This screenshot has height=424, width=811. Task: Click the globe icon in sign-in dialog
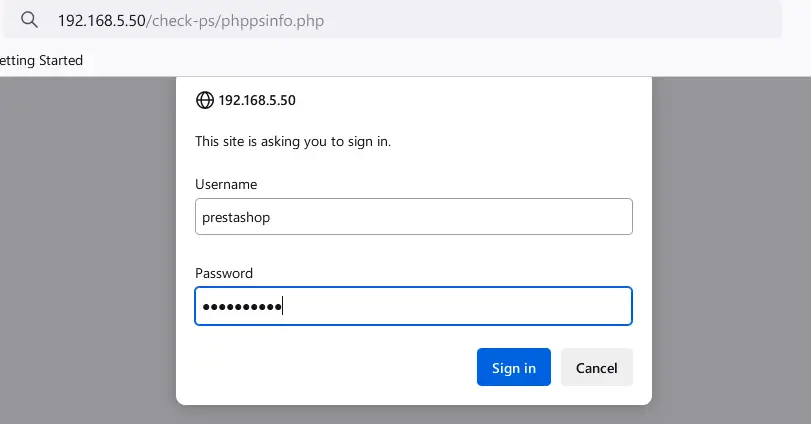[x=204, y=100]
